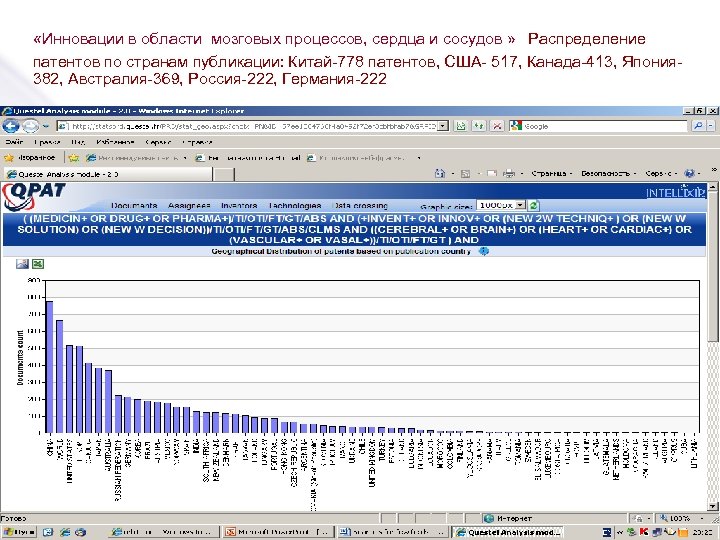Viewport: 720px width, 540px height.
Task: Click the Home page icon in command bar
Action: [x=440, y=174]
